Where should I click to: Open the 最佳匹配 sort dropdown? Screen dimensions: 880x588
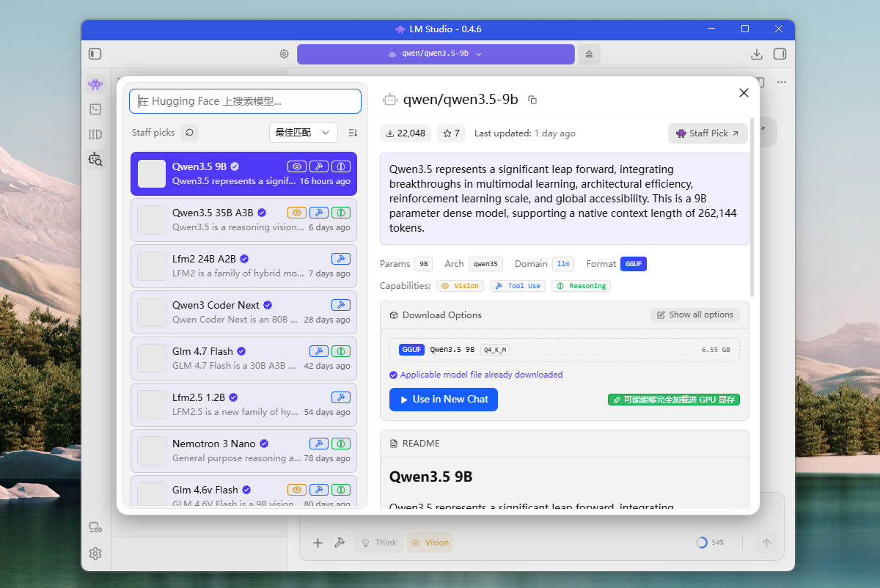(303, 133)
